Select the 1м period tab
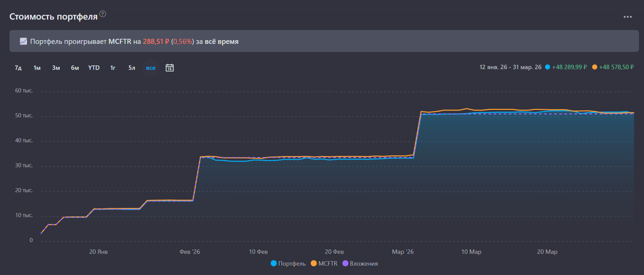 pos(37,68)
